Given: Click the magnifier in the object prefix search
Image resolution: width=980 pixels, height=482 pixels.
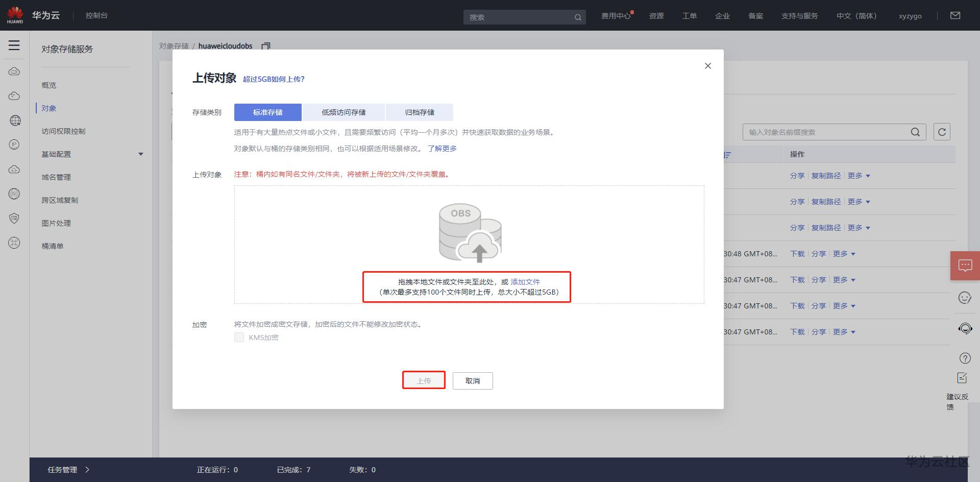Looking at the screenshot, I should 915,132.
